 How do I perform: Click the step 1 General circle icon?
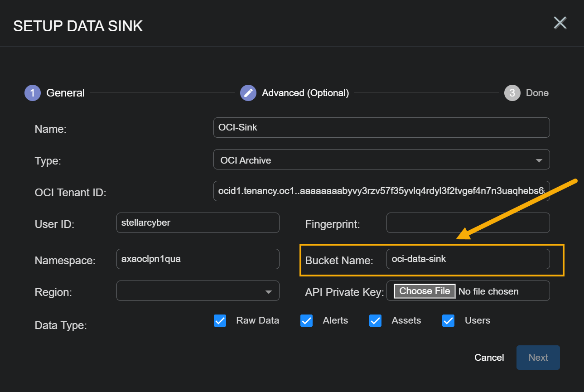tap(33, 93)
